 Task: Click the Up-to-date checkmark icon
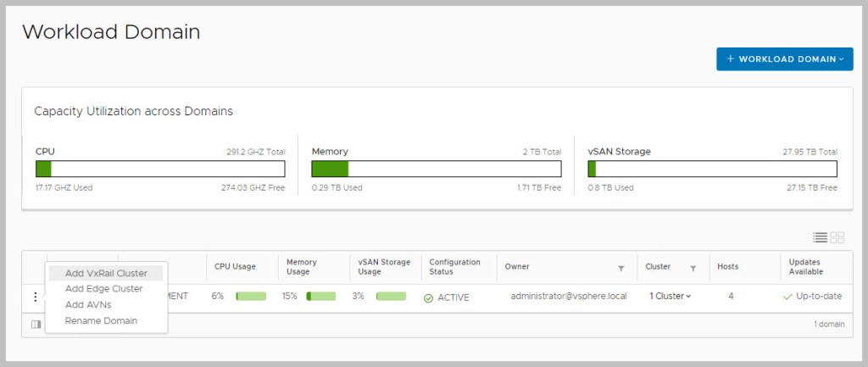coord(787,297)
